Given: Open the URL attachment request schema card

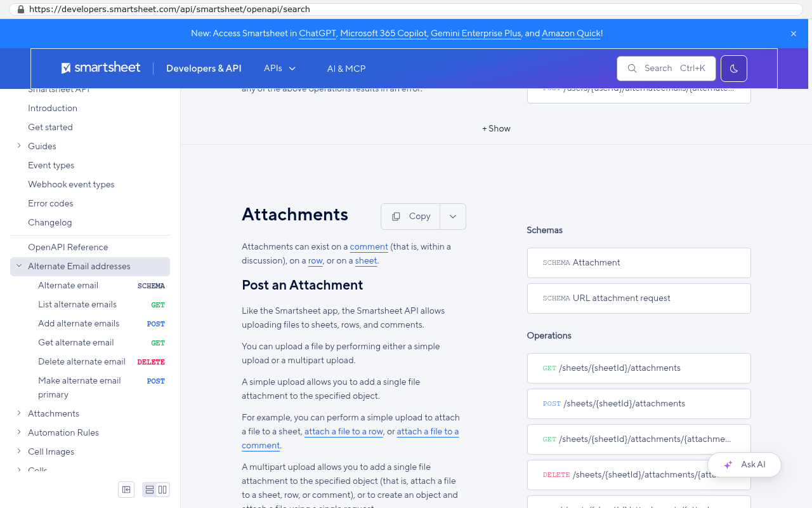Looking at the screenshot, I should click(x=639, y=298).
